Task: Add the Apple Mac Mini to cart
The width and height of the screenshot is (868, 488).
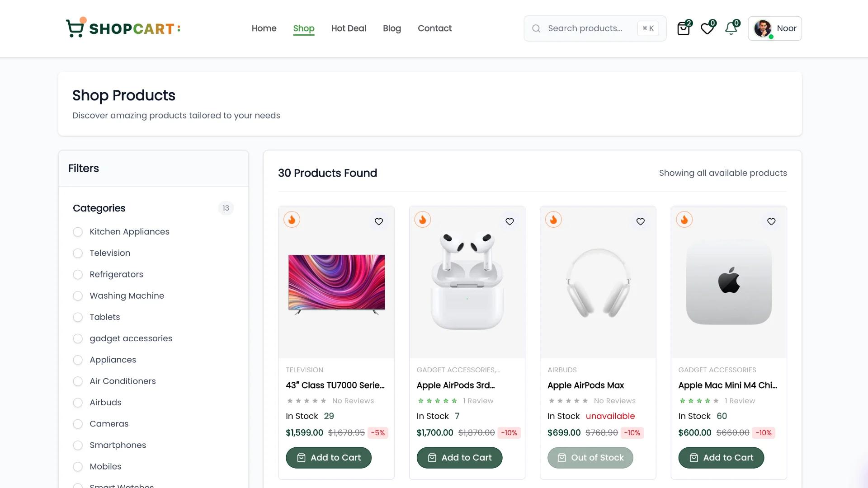Action: [x=721, y=457]
